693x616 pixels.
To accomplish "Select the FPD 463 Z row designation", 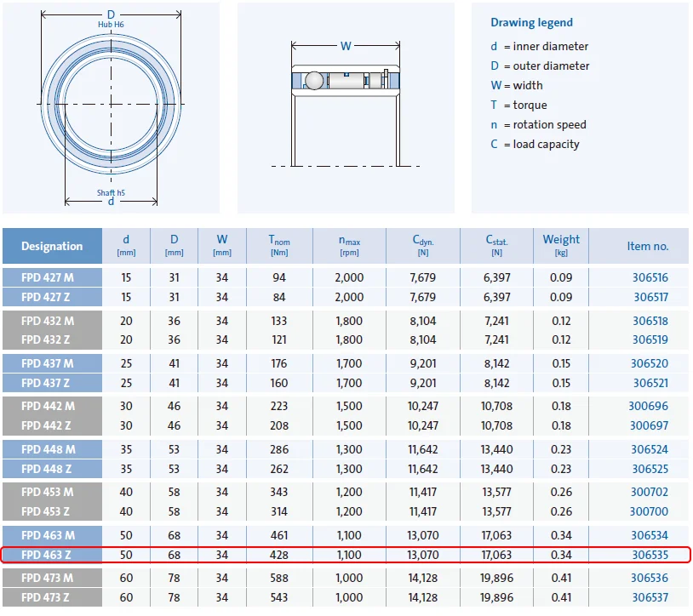I will (52, 555).
